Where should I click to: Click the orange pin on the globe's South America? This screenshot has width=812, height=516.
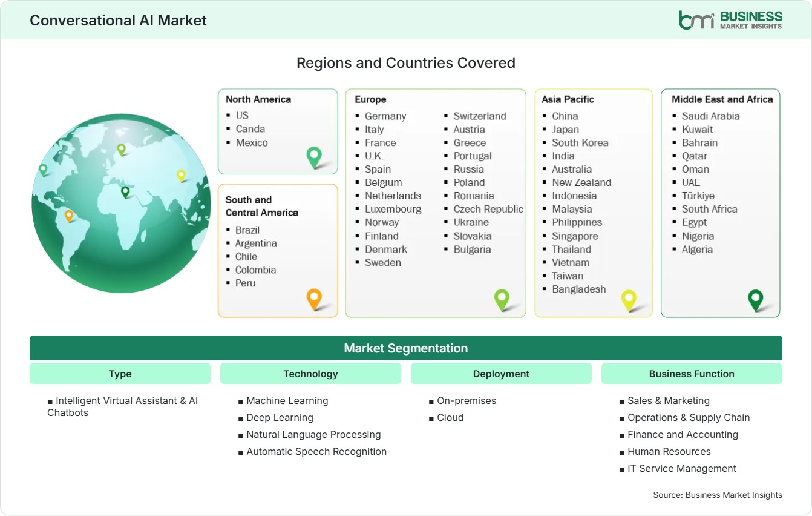pyautogui.click(x=69, y=216)
